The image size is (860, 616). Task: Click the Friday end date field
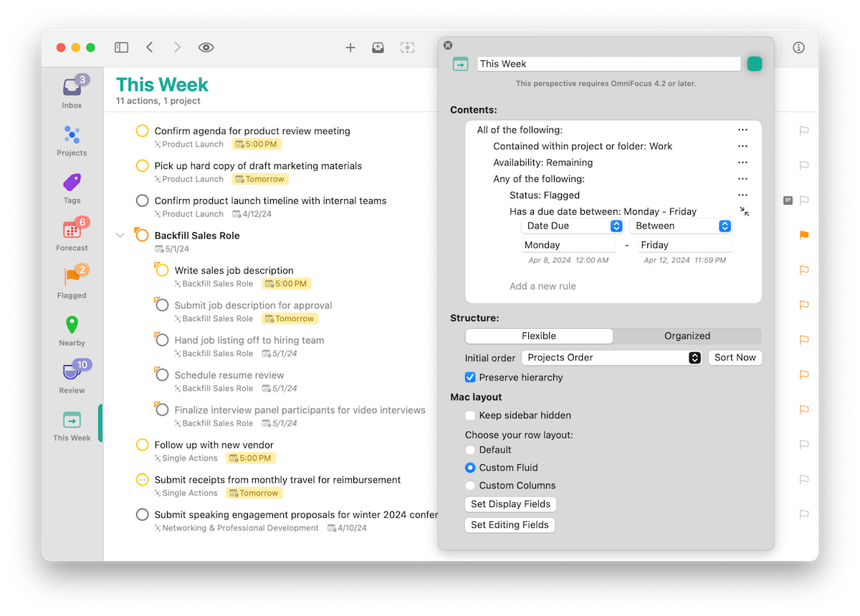pyautogui.click(x=685, y=245)
